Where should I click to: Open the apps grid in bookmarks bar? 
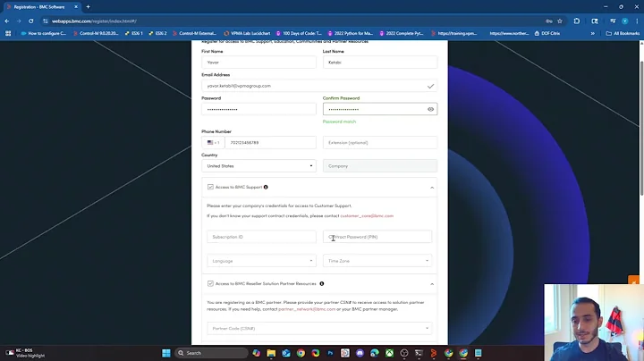(x=8, y=33)
